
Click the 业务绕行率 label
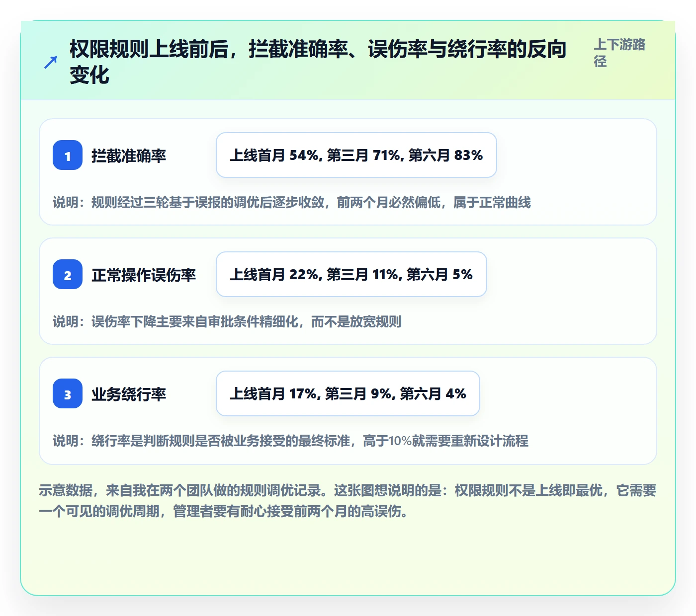129,394
